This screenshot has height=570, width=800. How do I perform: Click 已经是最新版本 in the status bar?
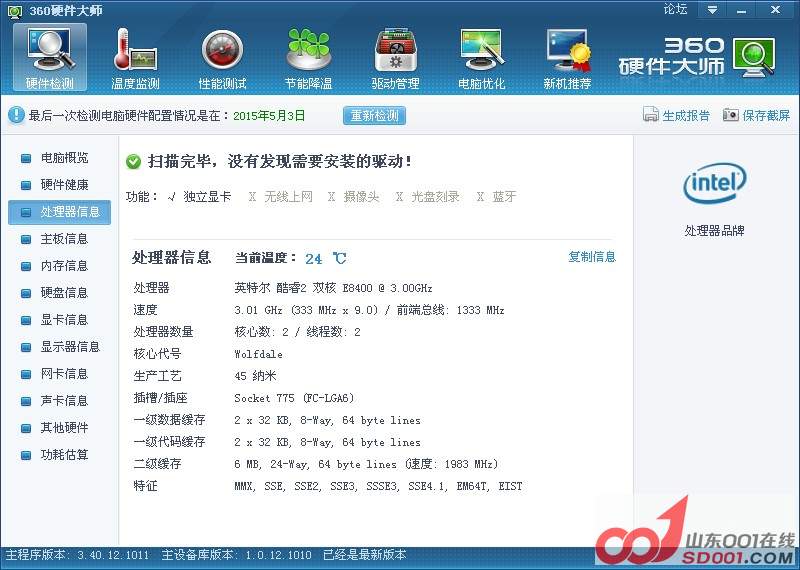coord(365,555)
